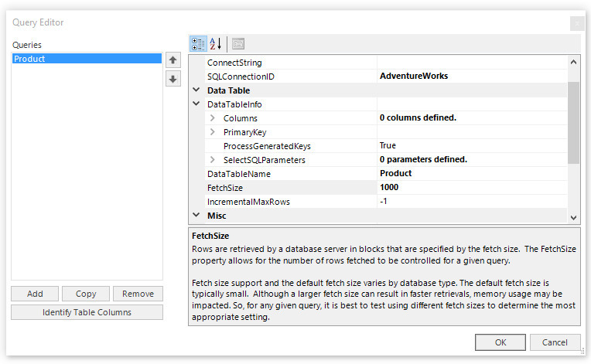The image size is (591, 364).
Task: Open the Property Pages toolbar icon
Action: point(237,44)
